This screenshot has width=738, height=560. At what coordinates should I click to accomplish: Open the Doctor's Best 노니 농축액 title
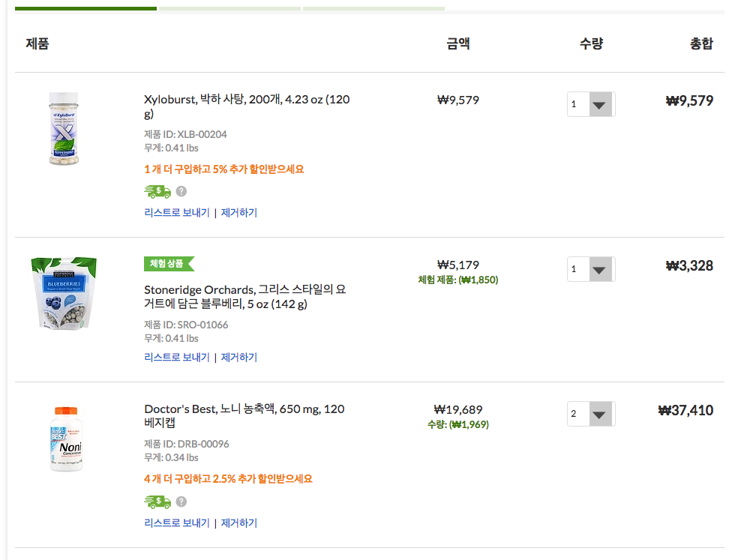[244, 416]
